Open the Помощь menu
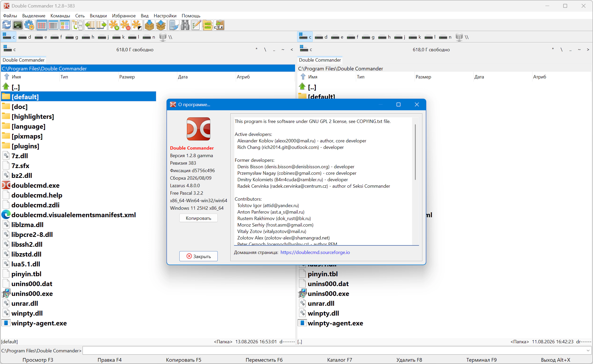Image resolution: width=593 pixels, height=364 pixels. click(x=191, y=16)
